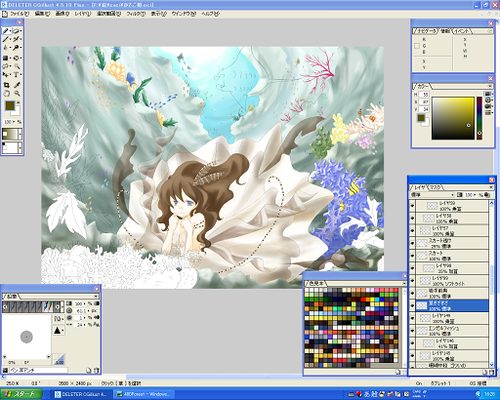Screen dimensions: 500x400
Task: Hide the 29% skirt layer via eye icon
Action: (x=412, y=243)
